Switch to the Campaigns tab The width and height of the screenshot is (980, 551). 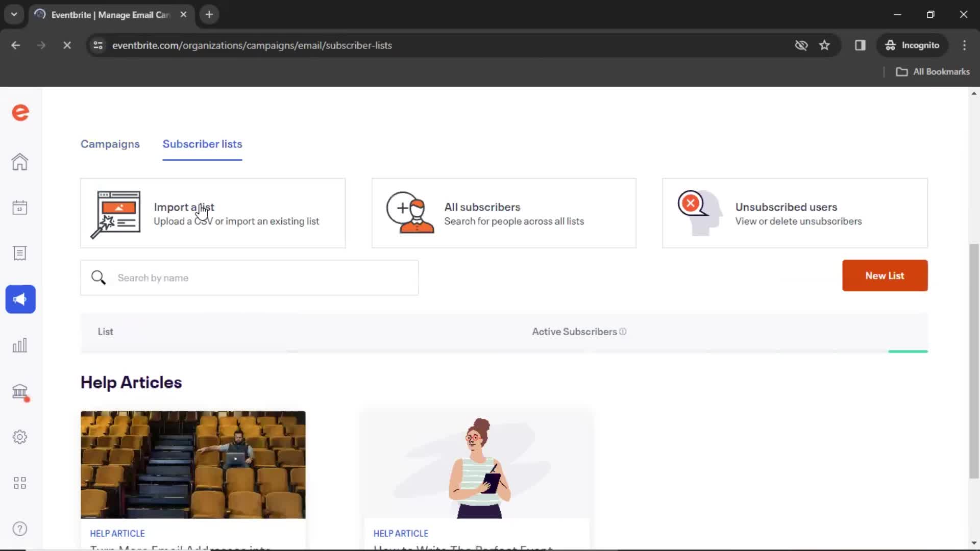[x=110, y=143]
